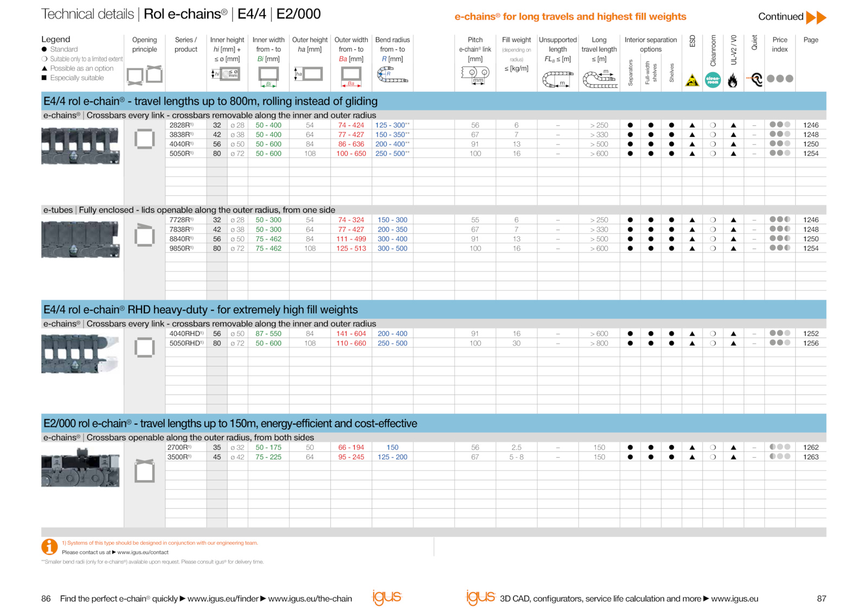Click the E4/4 rol e-chain section heading
Viewport: 868px width, 614px height.
coord(210,101)
